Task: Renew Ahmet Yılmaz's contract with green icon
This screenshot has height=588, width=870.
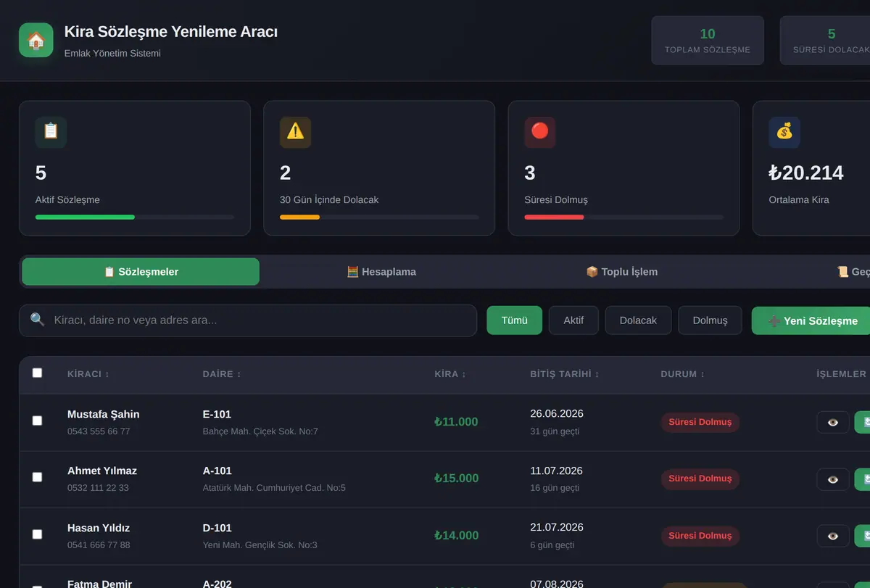Action: [x=863, y=479]
